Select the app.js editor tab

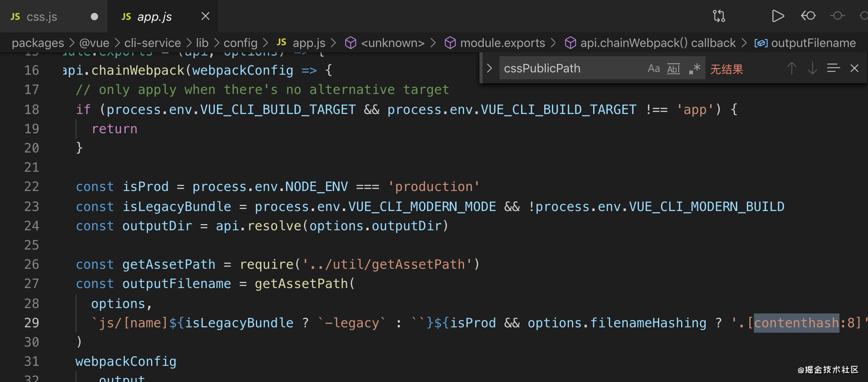tap(154, 17)
